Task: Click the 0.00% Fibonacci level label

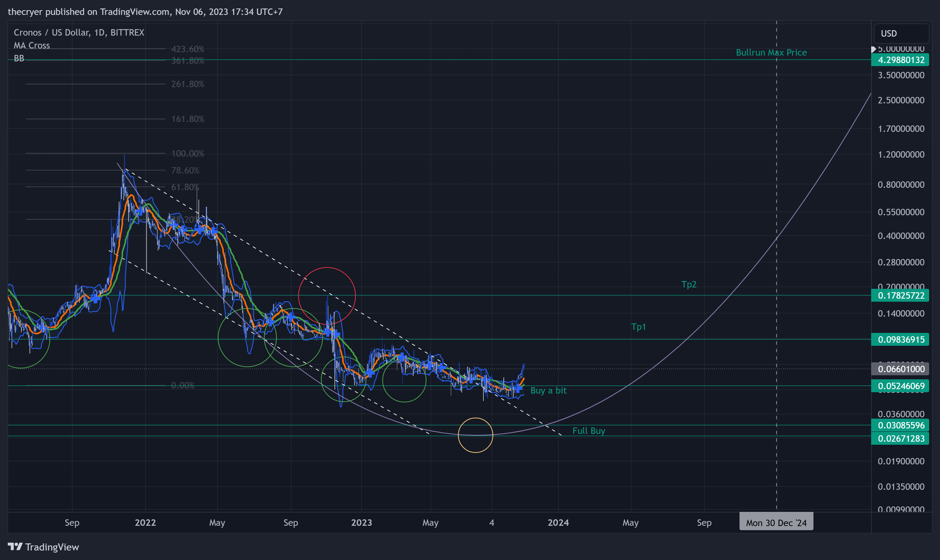Action: (x=183, y=385)
